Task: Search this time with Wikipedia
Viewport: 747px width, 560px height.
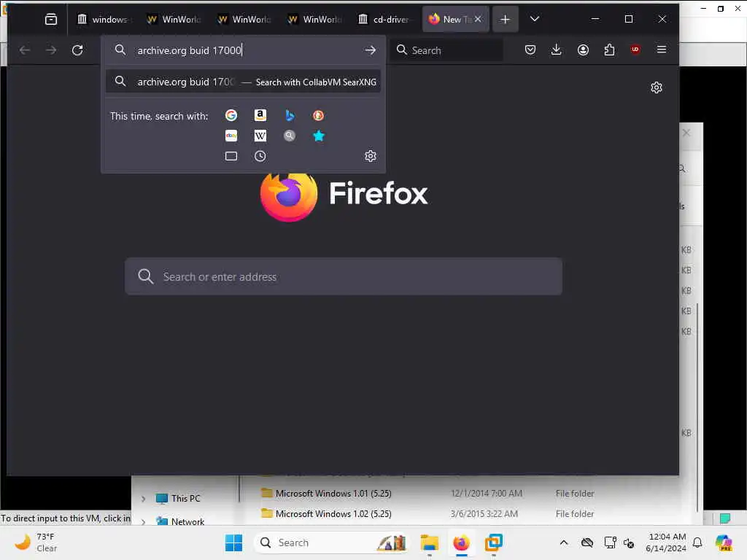Action: coord(260,136)
